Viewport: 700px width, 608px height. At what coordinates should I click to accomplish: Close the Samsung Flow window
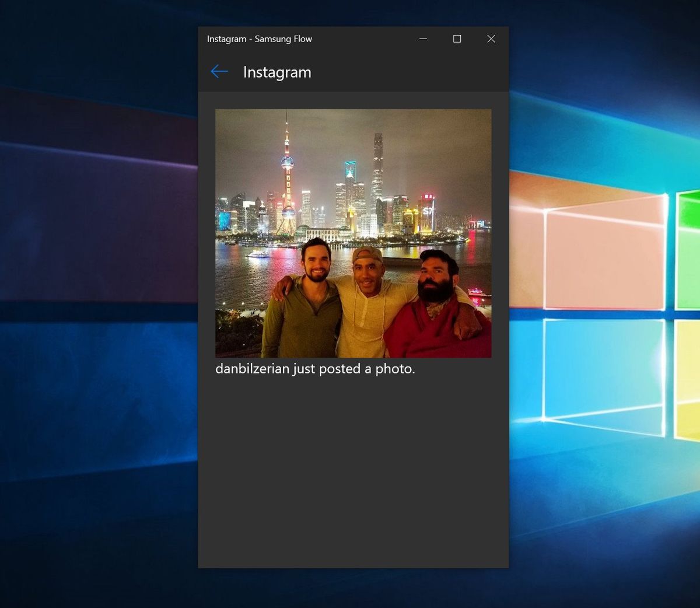pos(491,39)
